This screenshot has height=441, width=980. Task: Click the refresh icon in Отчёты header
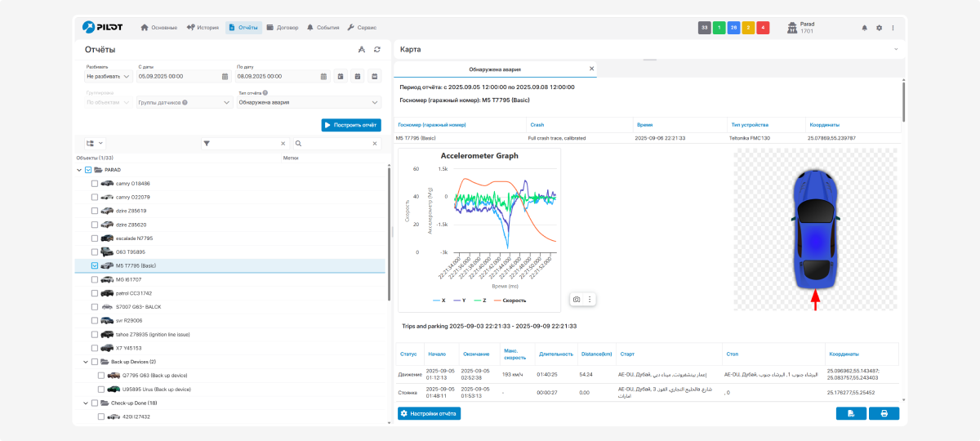point(377,50)
